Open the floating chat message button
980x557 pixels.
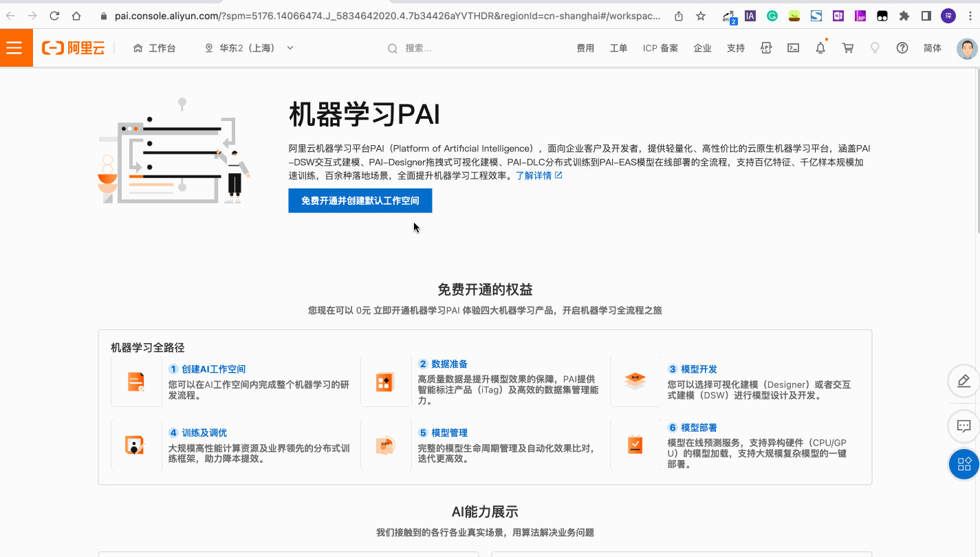pos(963,426)
